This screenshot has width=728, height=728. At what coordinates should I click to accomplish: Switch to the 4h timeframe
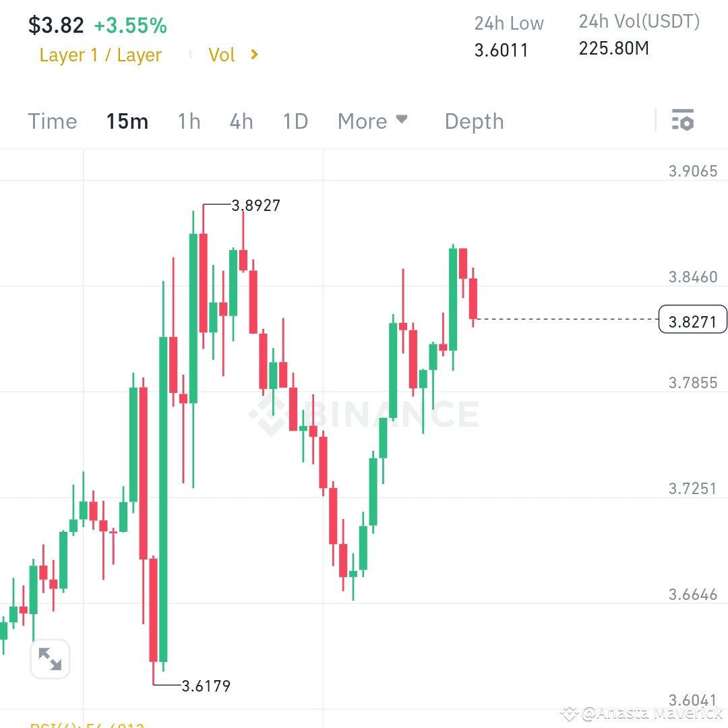point(241,121)
